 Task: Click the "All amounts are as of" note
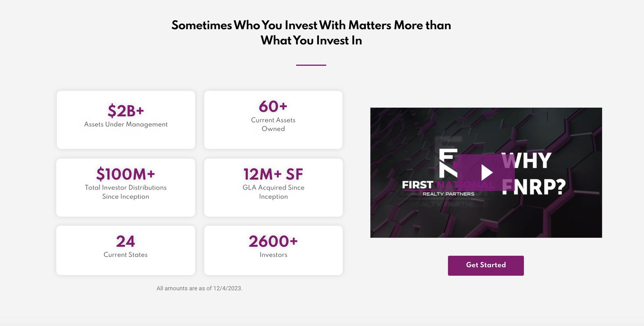(x=200, y=288)
